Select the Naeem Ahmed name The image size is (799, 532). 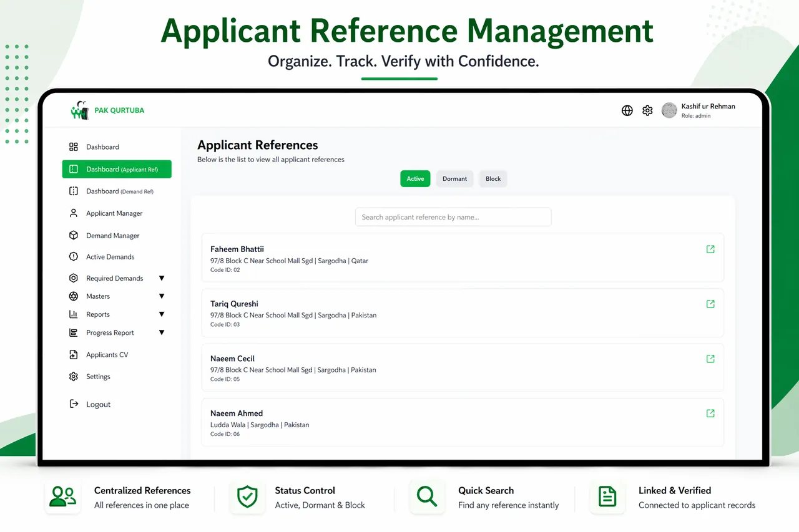click(237, 414)
